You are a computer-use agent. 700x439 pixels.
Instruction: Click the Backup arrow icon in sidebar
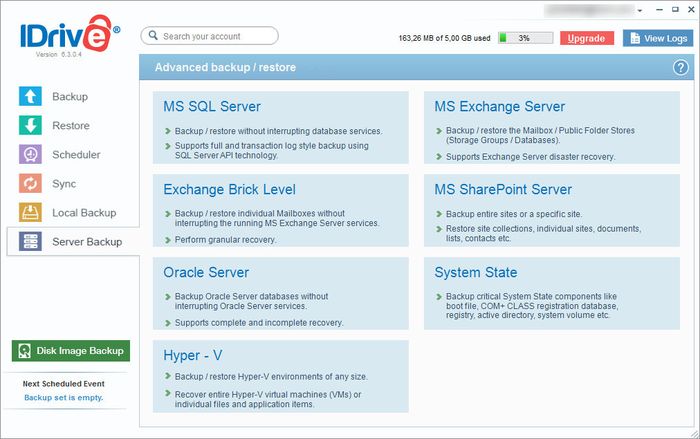(31, 97)
